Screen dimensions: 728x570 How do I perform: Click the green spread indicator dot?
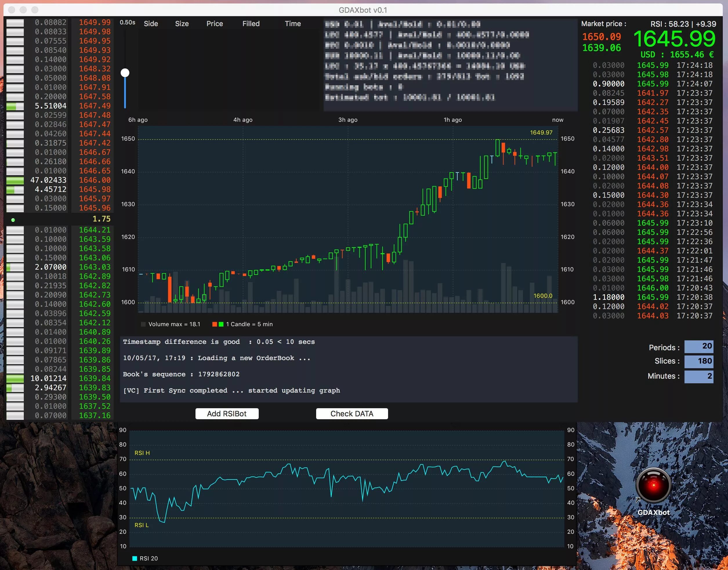[13, 220]
